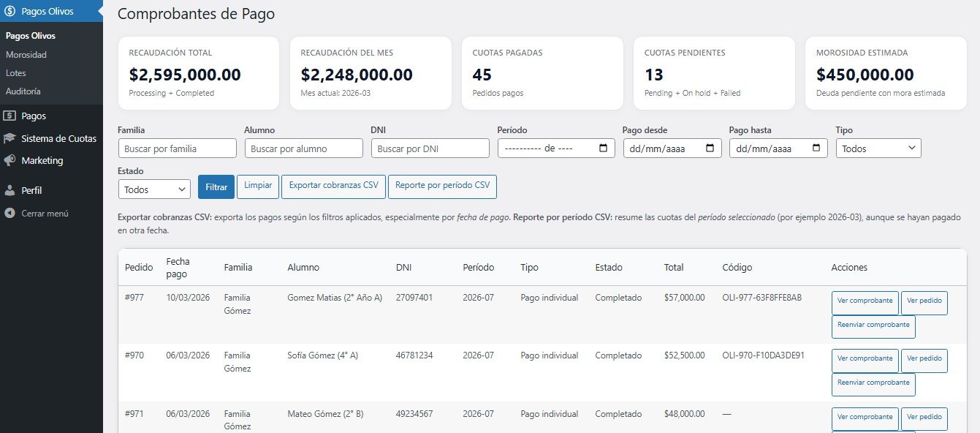Click student Sofía Gómez (4° A)
Image resolution: width=980 pixels, height=433 pixels.
coord(323,355)
